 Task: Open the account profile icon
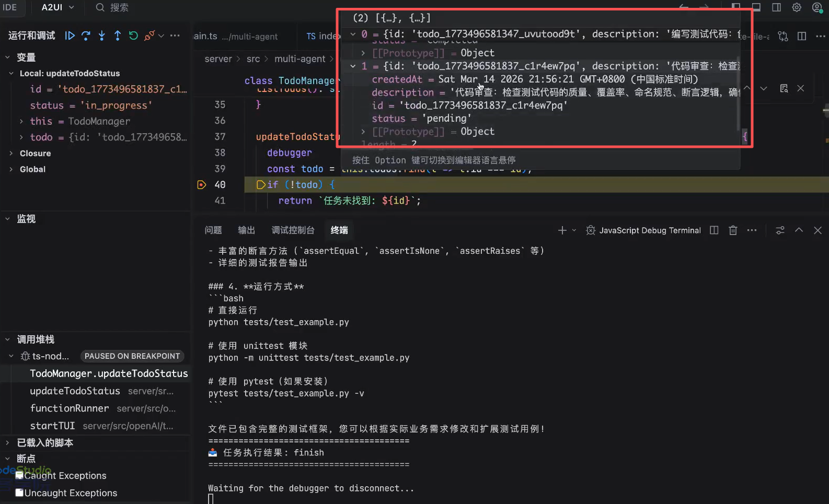click(817, 7)
